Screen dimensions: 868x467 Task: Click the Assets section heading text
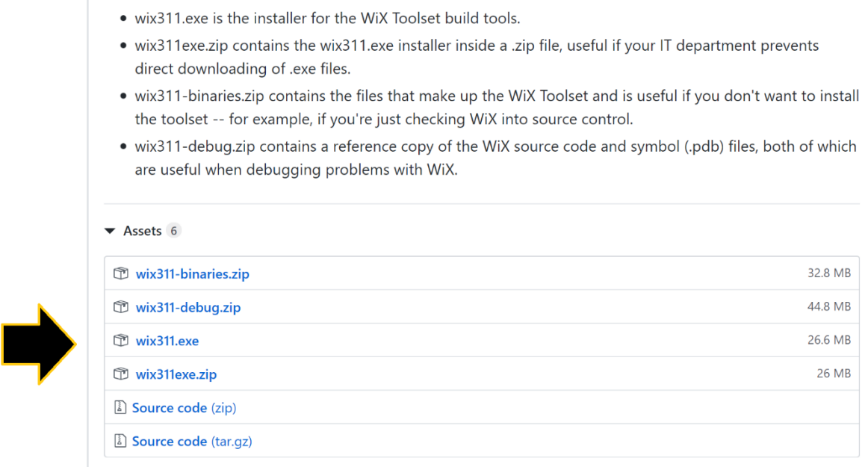(143, 231)
